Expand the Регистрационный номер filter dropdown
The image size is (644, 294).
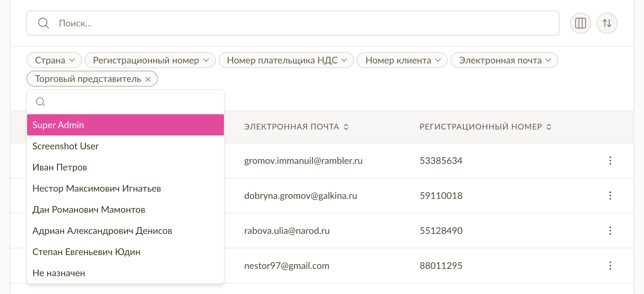coord(150,60)
